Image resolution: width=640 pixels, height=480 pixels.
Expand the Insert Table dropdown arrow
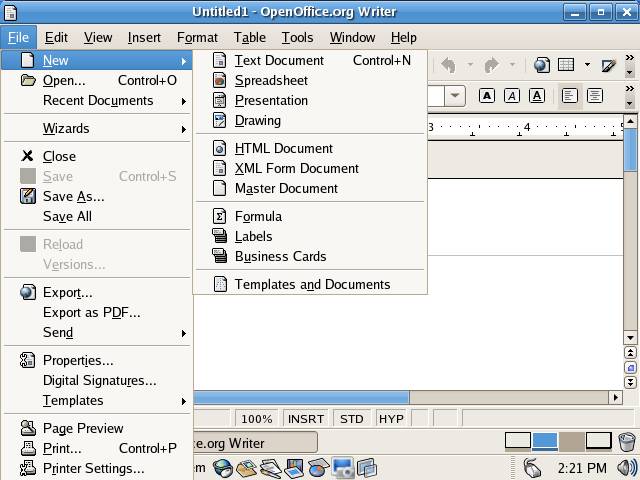[587, 65]
